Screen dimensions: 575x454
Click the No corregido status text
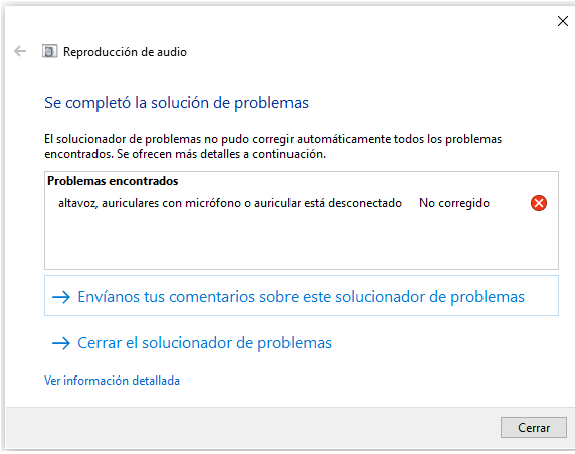(454, 203)
